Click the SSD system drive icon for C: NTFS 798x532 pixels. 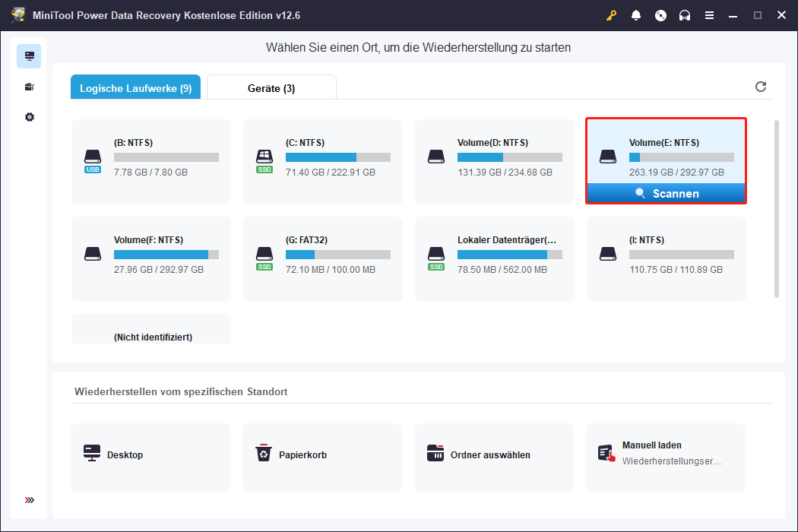[264, 161]
